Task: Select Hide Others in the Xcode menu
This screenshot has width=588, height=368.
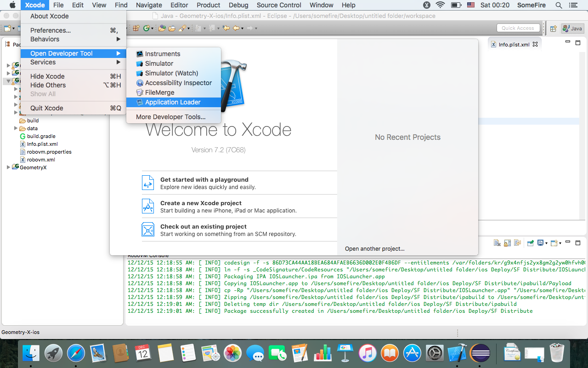Action: coord(73,85)
